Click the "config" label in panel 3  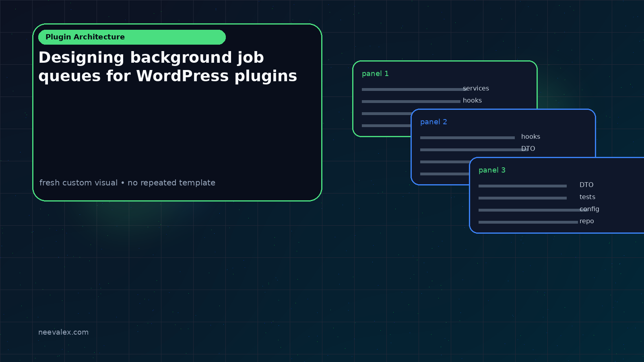pos(589,209)
